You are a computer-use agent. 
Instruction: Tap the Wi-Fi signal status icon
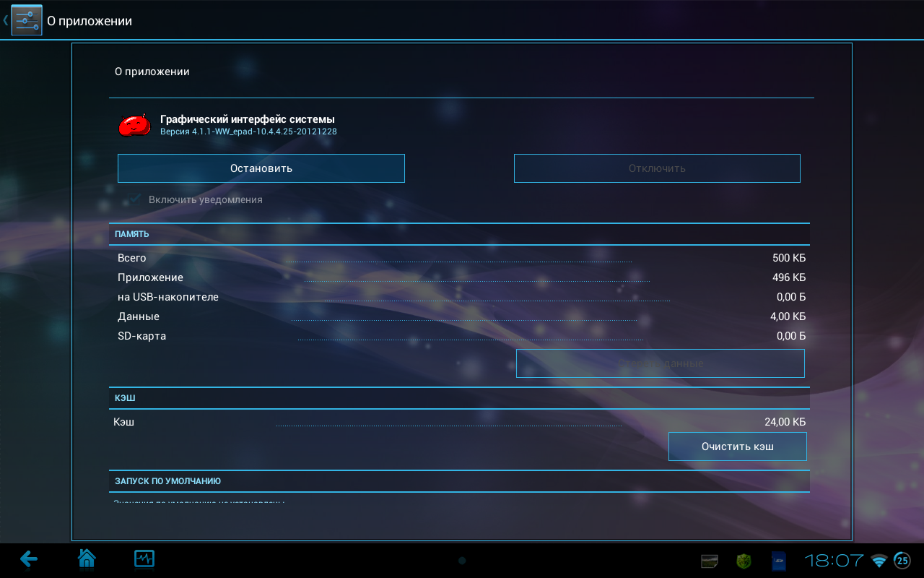coord(879,561)
